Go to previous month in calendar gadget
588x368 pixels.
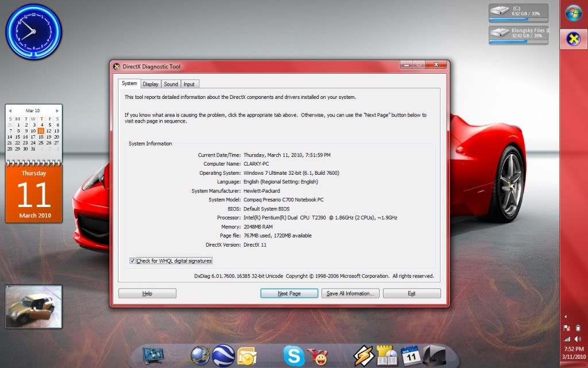[x=10, y=111]
